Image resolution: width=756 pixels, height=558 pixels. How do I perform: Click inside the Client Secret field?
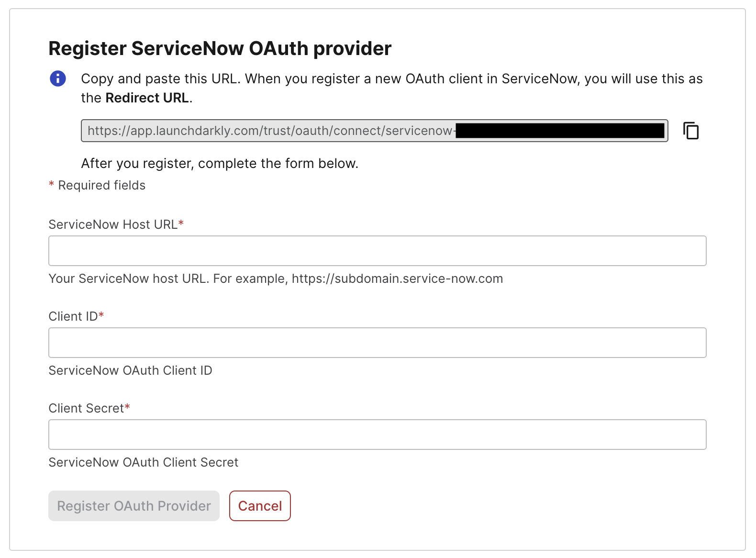[377, 434]
